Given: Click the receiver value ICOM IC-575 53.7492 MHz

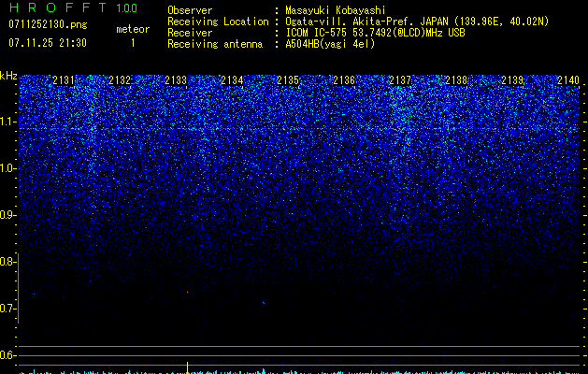Looking at the screenshot, I should (375, 33).
